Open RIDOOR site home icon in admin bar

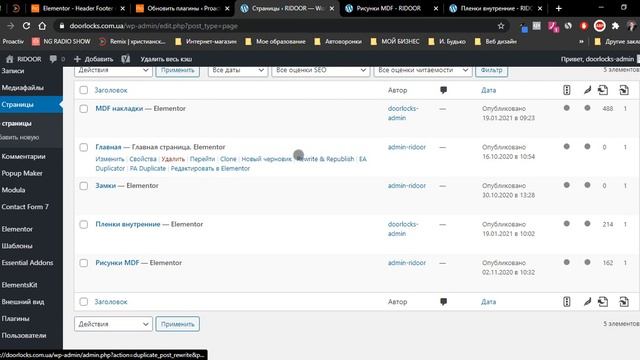click(9, 59)
